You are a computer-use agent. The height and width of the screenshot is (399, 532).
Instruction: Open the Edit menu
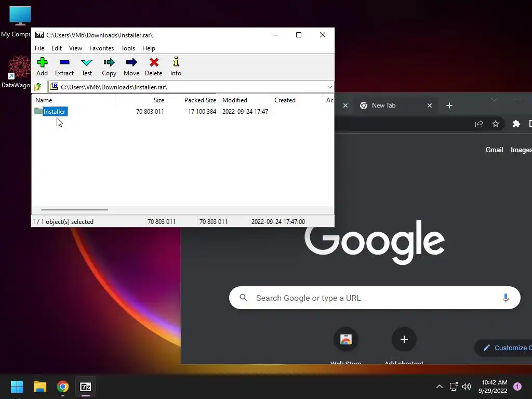click(56, 48)
